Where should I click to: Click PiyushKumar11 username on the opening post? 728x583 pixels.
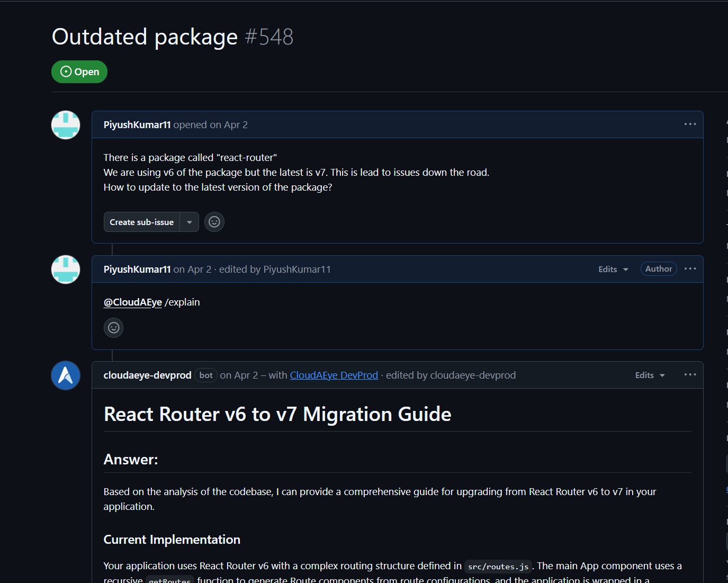[x=137, y=125]
